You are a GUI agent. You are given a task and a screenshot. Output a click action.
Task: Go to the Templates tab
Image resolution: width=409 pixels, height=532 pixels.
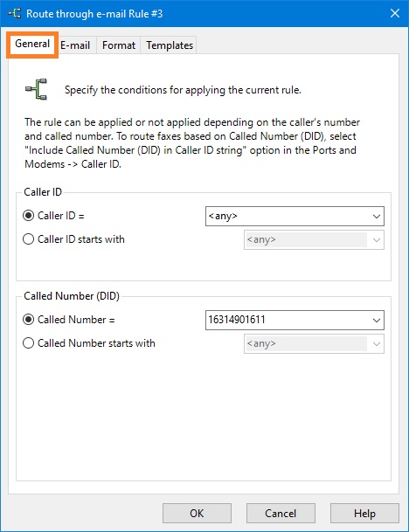click(x=169, y=45)
